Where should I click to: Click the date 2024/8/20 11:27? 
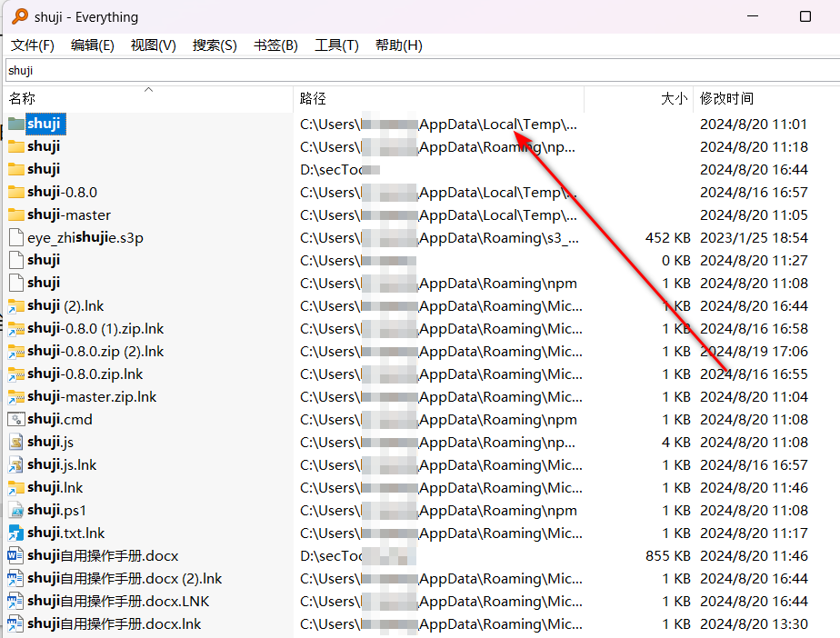click(x=754, y=260)
